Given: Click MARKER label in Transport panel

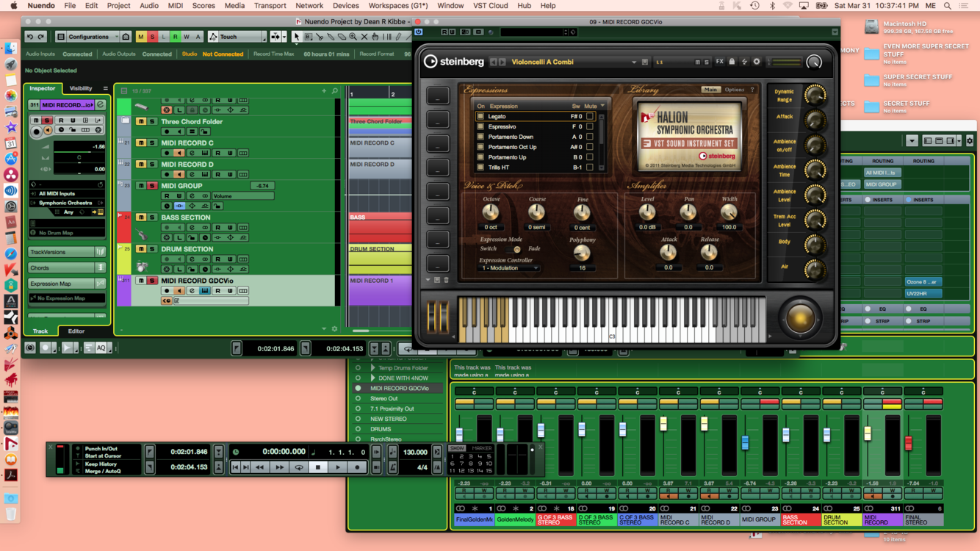Looking at the screenshot, I should pyautogui.click(x=482, y=448).
